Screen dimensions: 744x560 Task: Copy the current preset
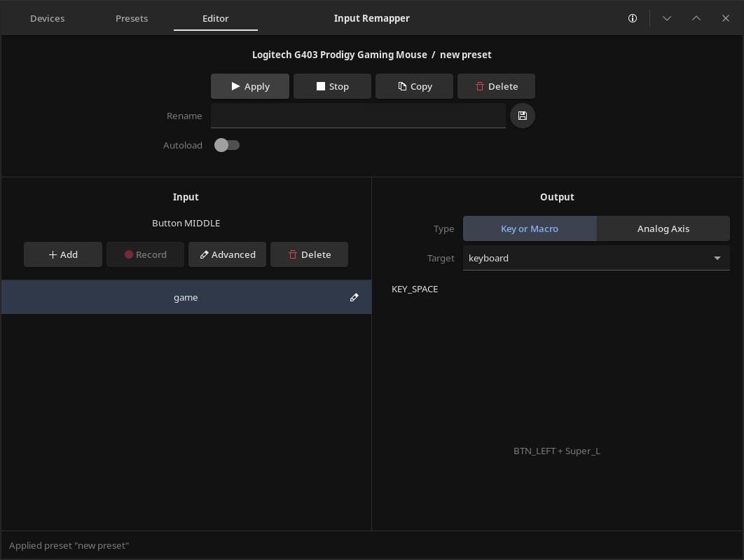coord(414,86)
